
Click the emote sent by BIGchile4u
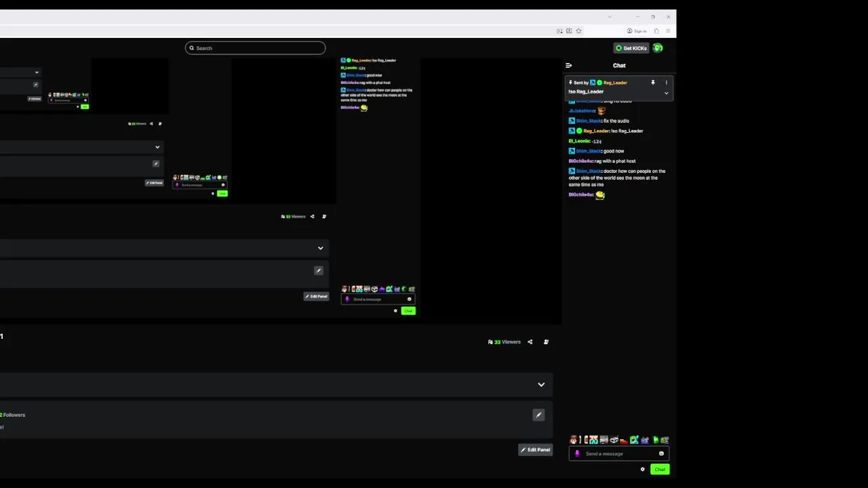pyautogui.click(x=600, y=195)
